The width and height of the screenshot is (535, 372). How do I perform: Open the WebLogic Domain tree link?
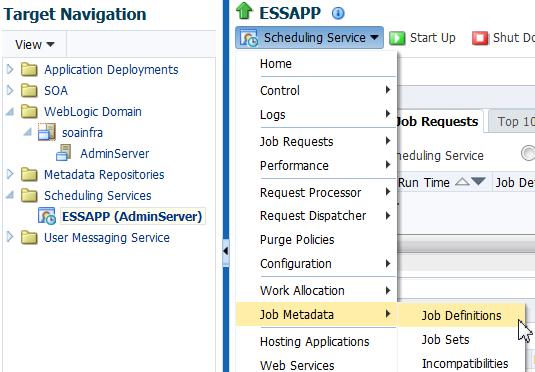click(x=93, y=112)
